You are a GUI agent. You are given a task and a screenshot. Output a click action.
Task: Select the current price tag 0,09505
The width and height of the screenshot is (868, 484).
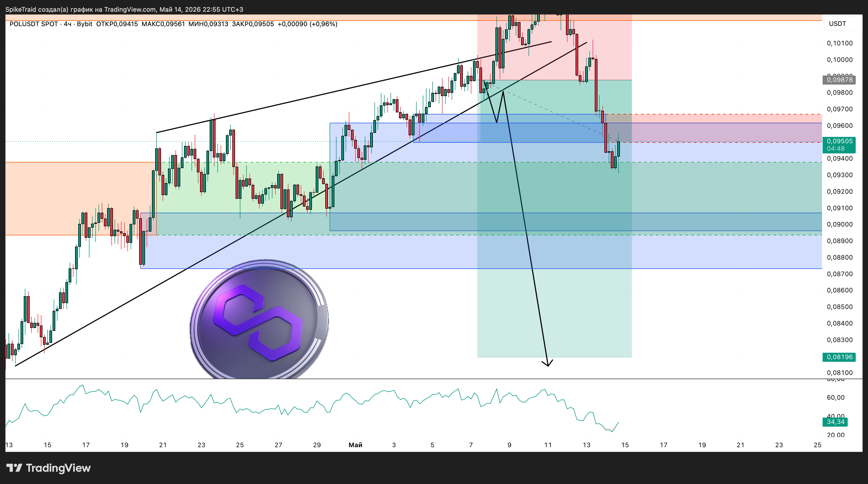[840, 141]
